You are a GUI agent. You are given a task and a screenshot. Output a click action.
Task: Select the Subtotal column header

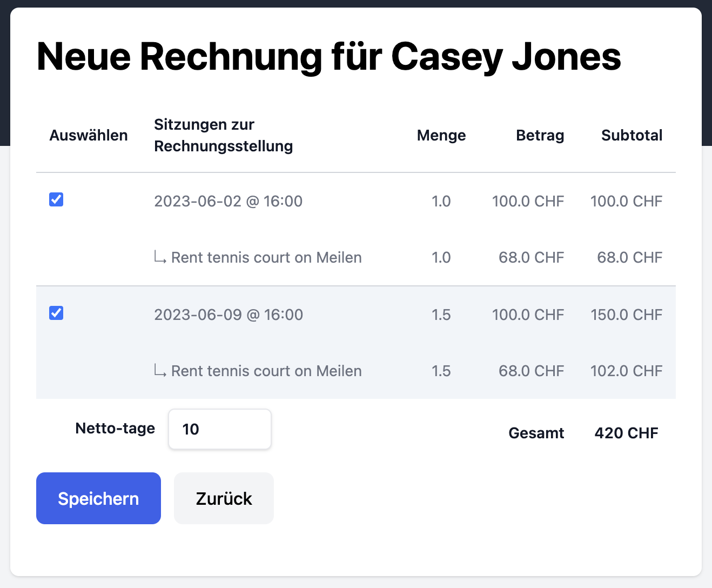click(x=632, y=135)
